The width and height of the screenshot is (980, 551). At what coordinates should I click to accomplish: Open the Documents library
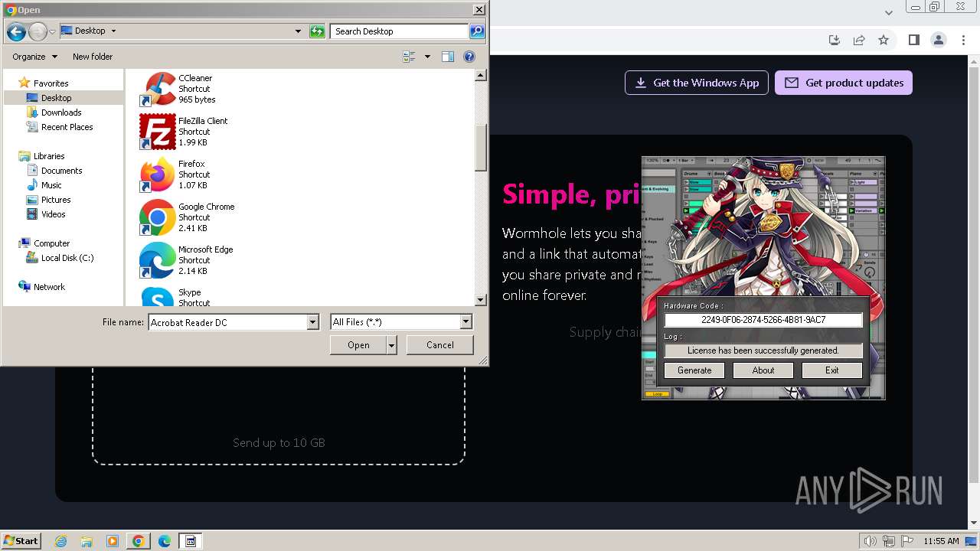pyautogui.click(x=61, y=171)
